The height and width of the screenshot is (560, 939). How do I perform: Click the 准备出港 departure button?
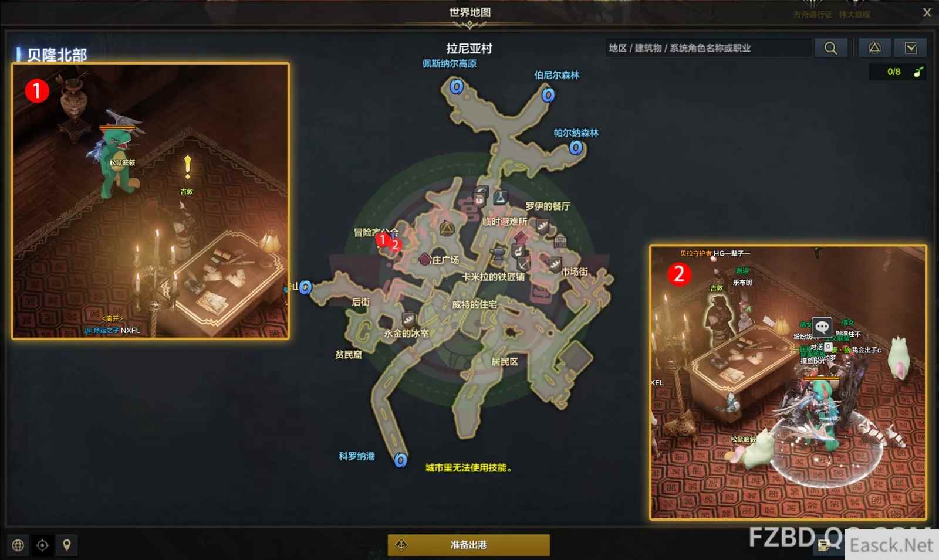coord(468,545)
